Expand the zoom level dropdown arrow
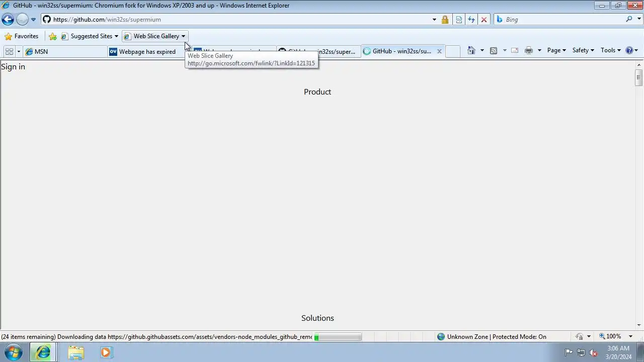This screenshot has width=644, height=362. point(630,336)
